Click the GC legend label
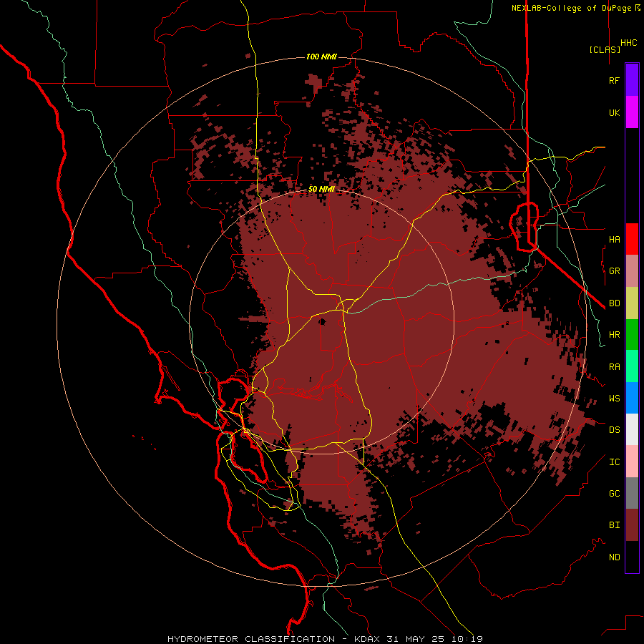This screenshot has width=644, height=644. point(614,493)
